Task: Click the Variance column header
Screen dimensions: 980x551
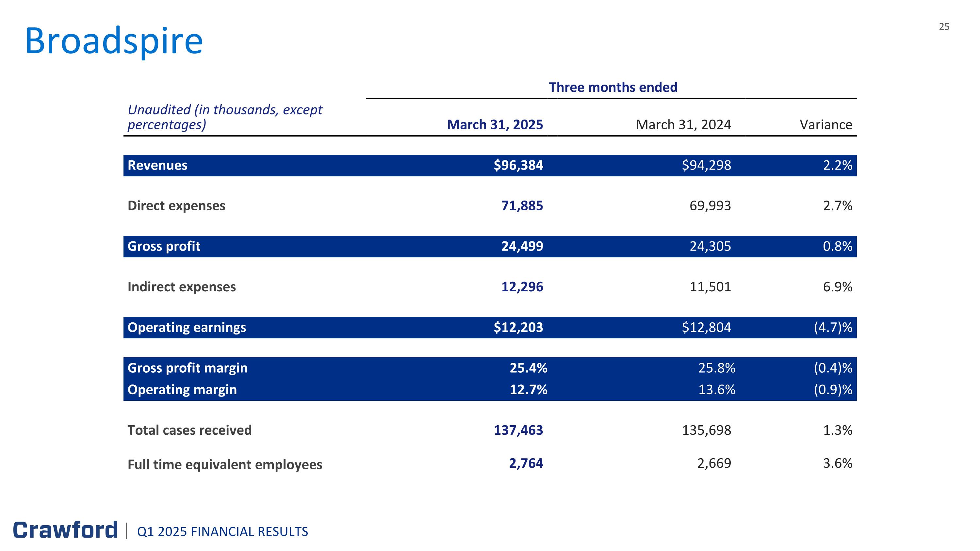Action: coord(825,125)
